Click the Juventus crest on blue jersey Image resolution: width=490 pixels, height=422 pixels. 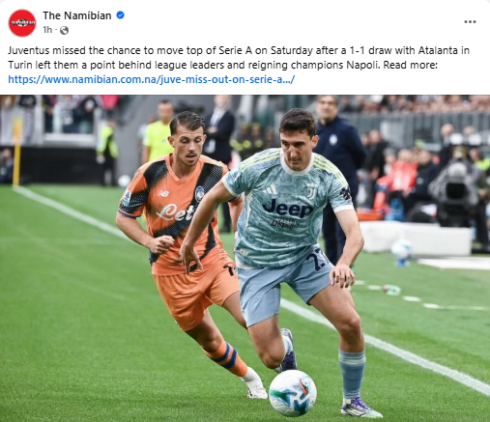point(312,191)
